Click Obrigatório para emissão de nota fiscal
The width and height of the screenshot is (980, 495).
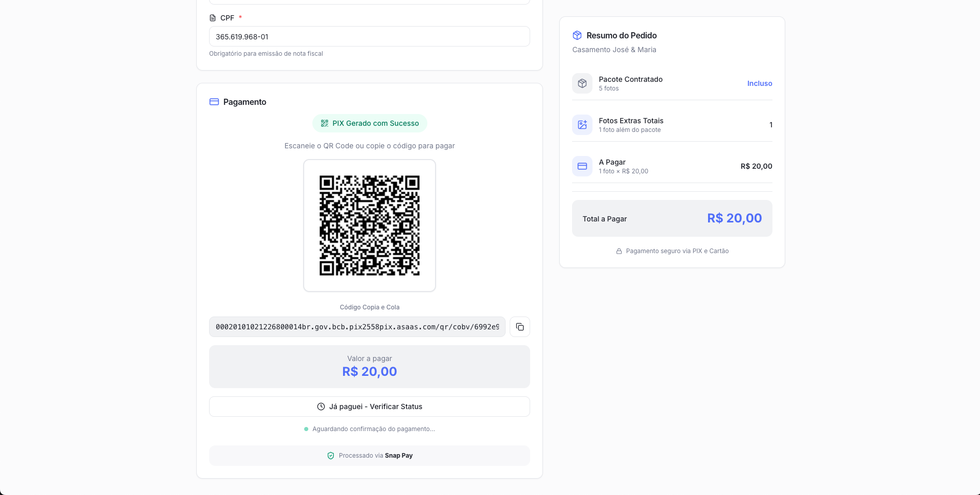click(266, 54)
